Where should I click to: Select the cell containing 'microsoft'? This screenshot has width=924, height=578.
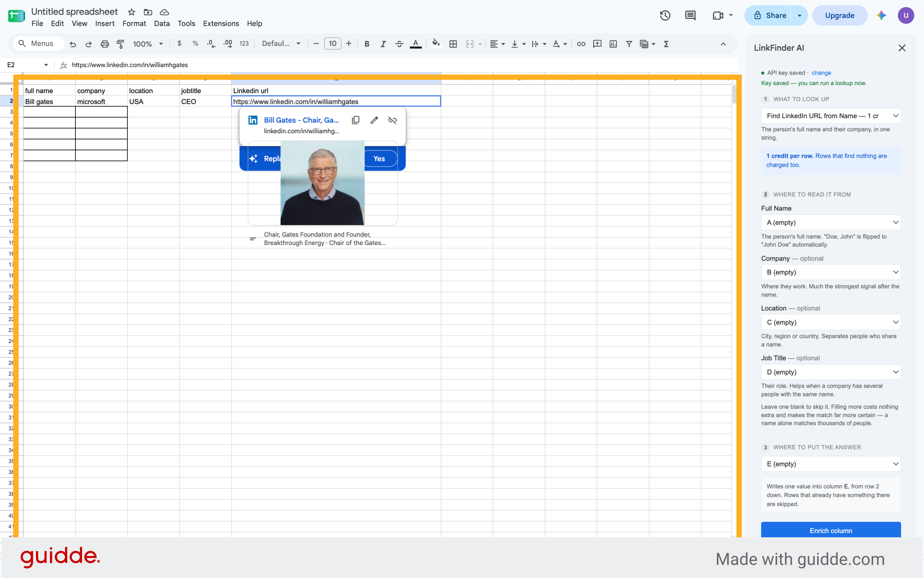[101, 101]
